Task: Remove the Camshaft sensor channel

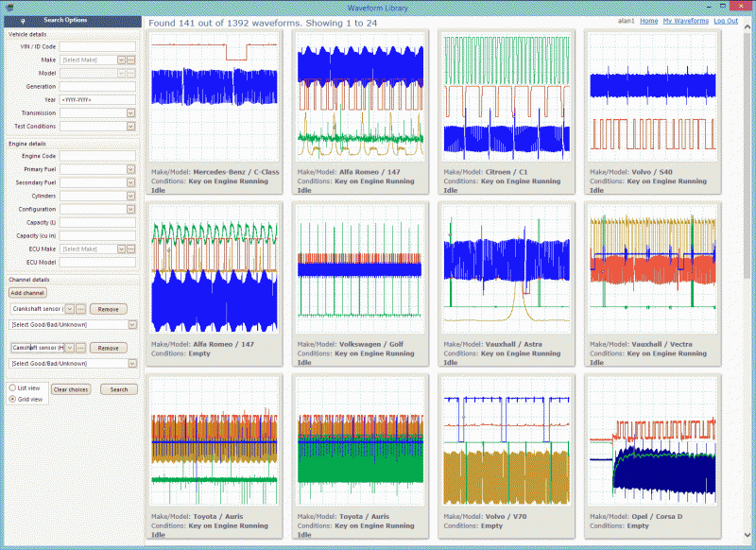Action: click(110, 348)
